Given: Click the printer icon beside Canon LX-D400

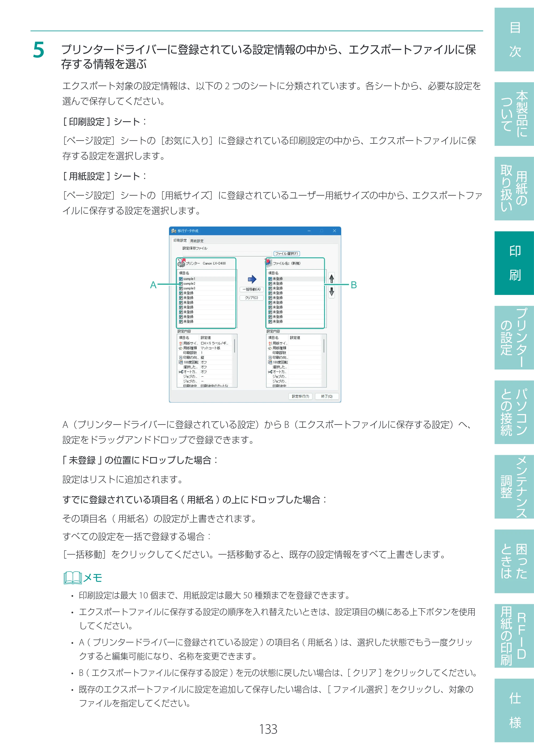Looking at the screenshot, I should point(181,263).
